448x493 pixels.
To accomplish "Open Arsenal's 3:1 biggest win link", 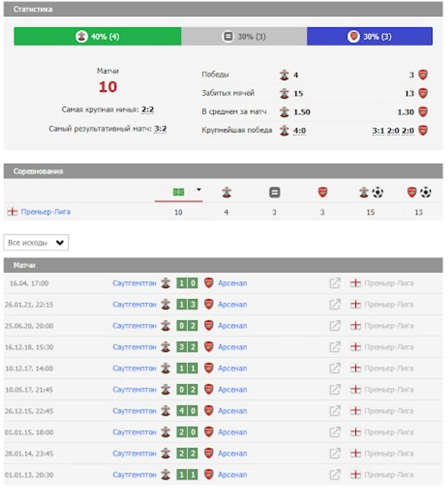I will point(378,131).
